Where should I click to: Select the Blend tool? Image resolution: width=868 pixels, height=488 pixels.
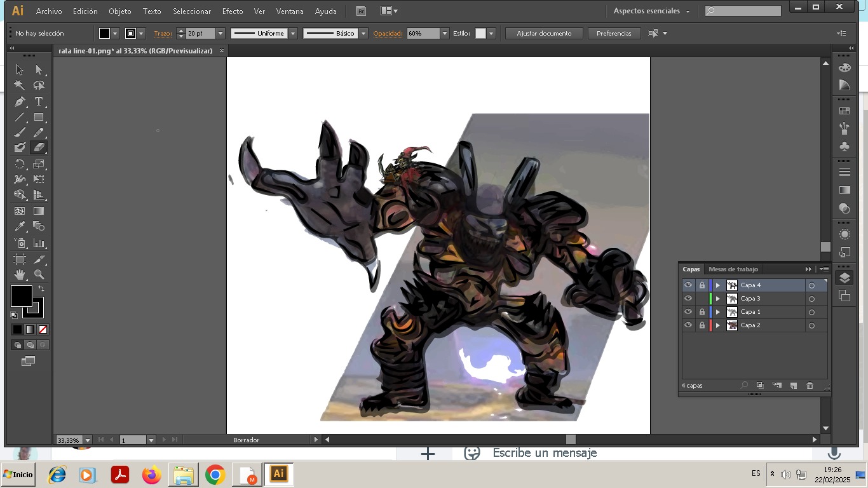point(39,226)
